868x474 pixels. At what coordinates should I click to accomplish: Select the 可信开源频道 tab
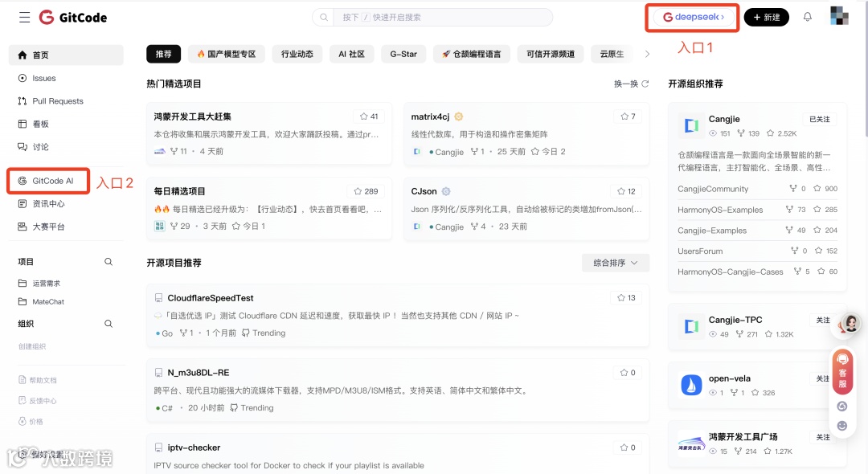tap(551, 54)
